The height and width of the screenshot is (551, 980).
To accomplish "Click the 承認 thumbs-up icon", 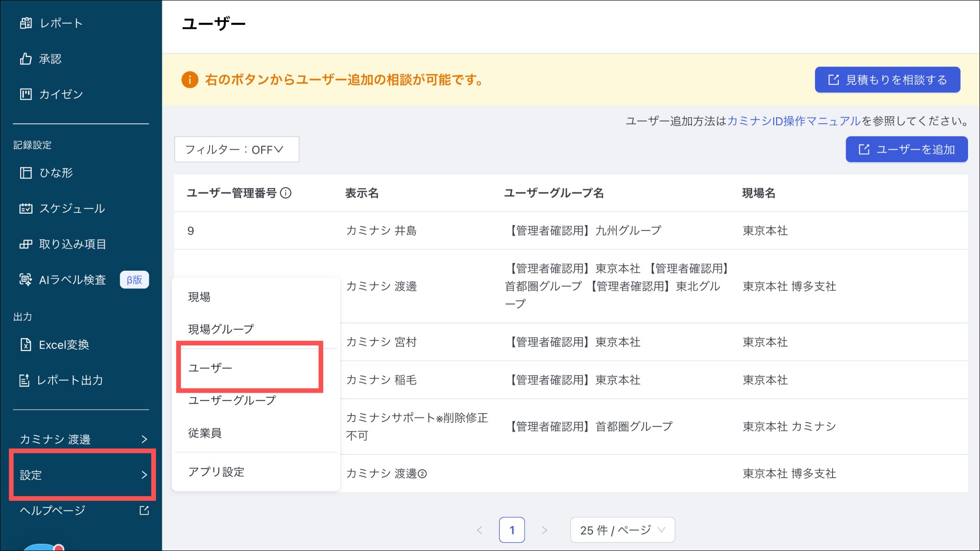I will click(x=26, y=59).
